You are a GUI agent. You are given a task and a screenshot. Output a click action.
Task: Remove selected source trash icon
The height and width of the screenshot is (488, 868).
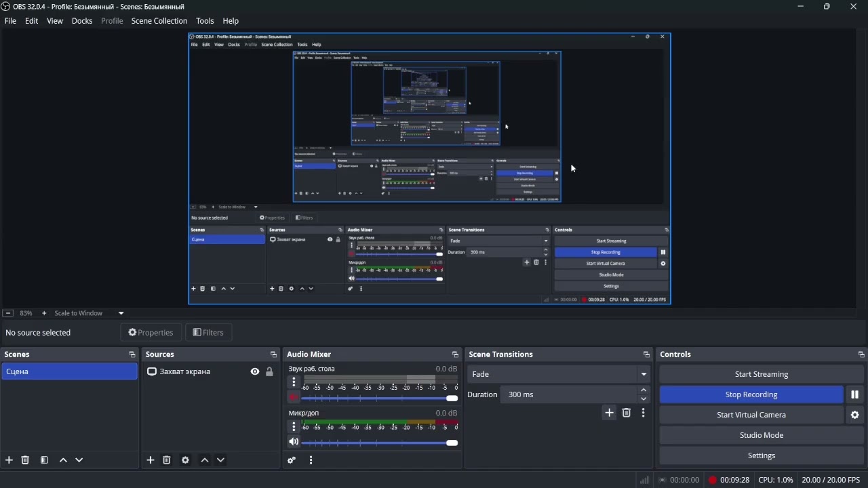click(167, 461)
